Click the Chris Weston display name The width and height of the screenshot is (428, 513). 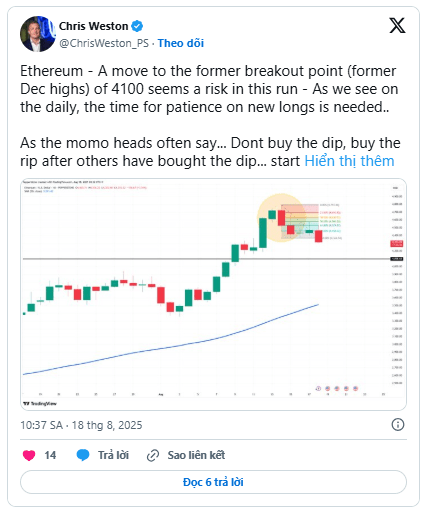coord(94,26)
